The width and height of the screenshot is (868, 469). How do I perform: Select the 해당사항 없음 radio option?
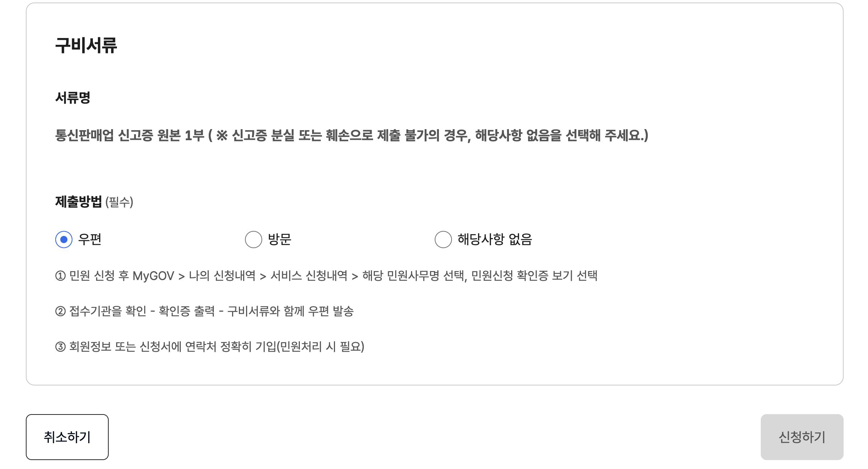443,240
